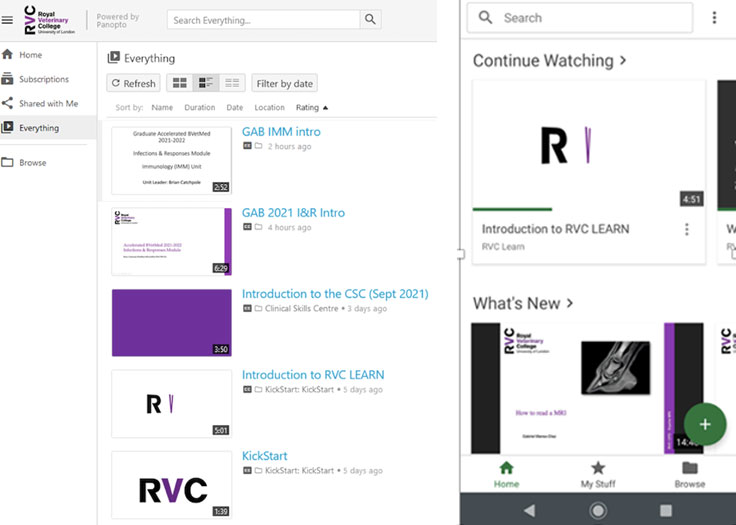Click the folder icon under KickStart video
Screen dimensions: 736x525
point(259,471)
